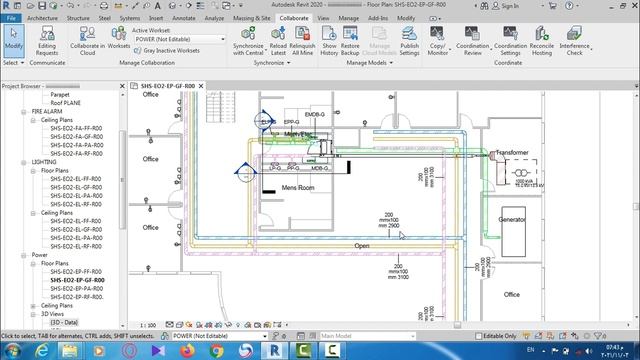
Task: Switch to the Architecture tab
Action: [42, 18]
